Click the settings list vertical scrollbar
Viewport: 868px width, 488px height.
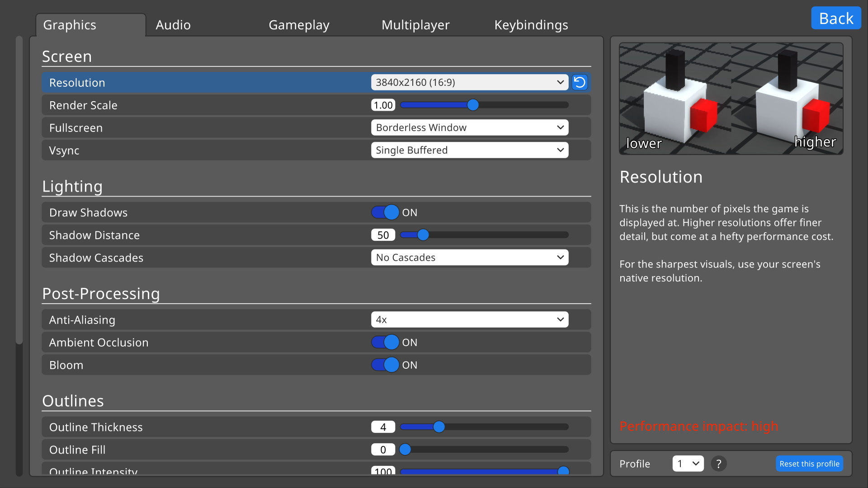(19, 190)
